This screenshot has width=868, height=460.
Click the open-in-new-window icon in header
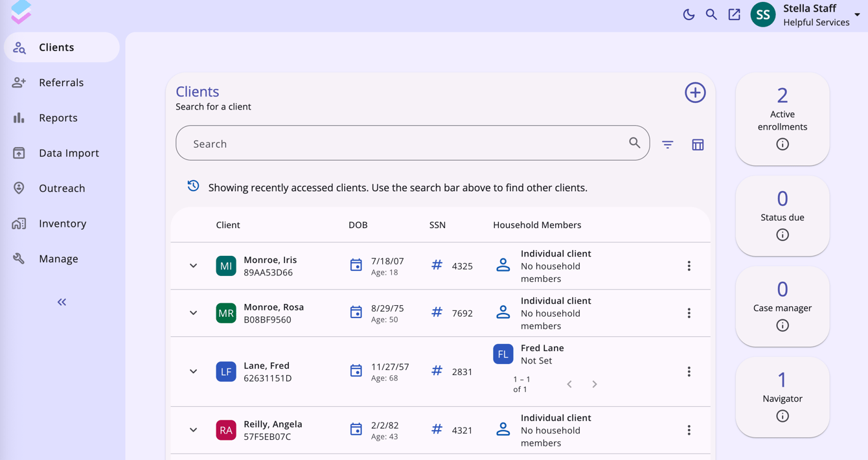pyautogui.click(x=734, y=14)
